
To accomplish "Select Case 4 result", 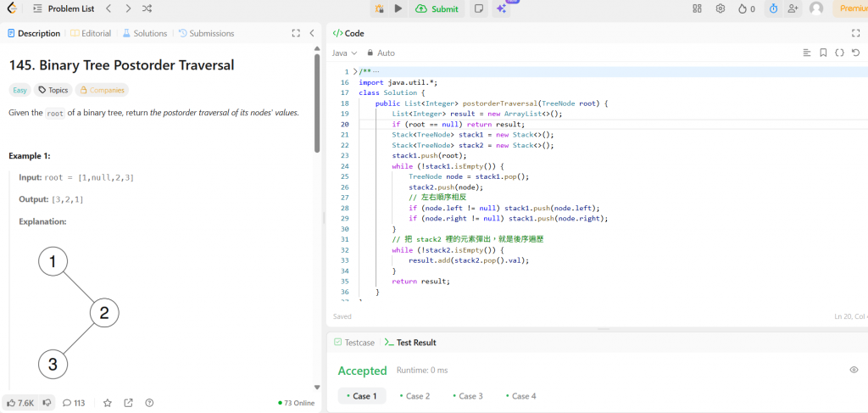I will [x=521, y=396].
